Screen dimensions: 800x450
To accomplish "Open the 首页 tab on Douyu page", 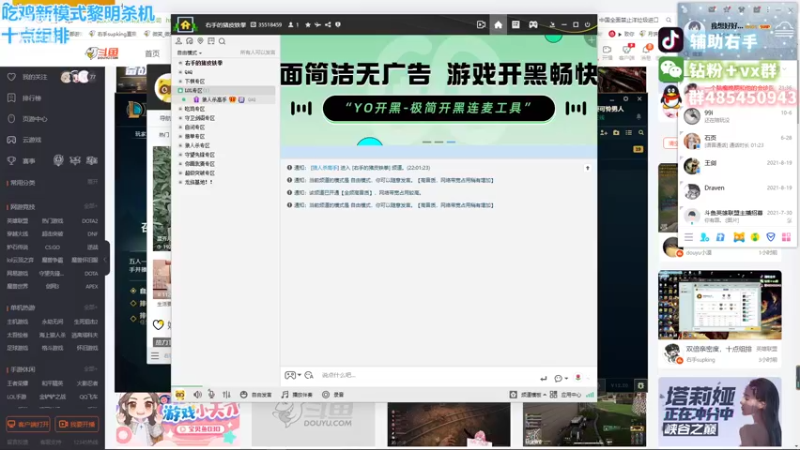I will pyautogui.click(x=152, y=53).
